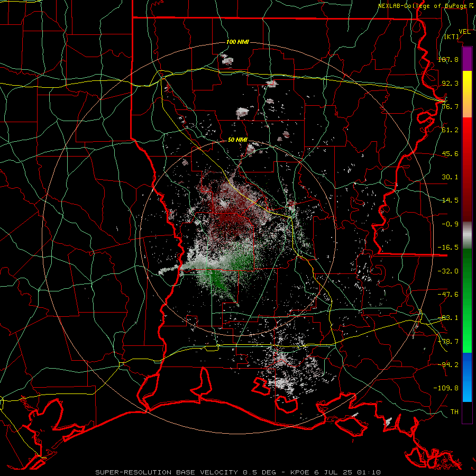476x476 pixels.
Task: Click the -109.8 value on velocity scale
Action: tap(446, 388)
